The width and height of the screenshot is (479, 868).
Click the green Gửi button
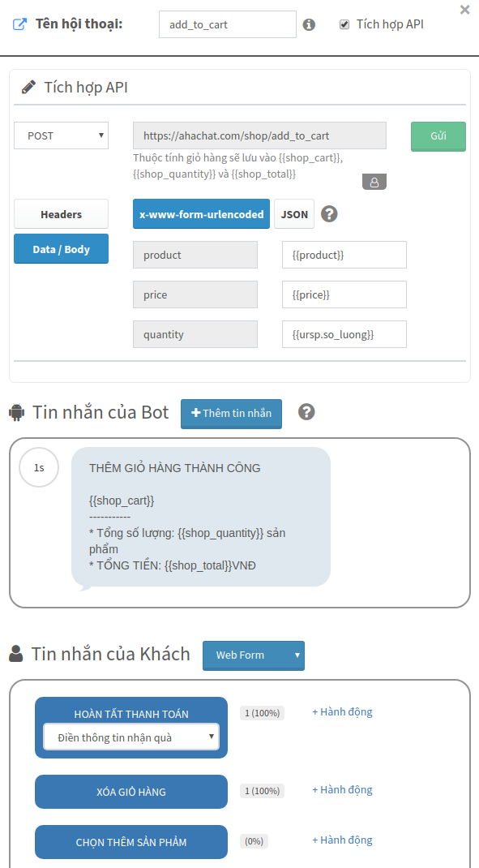(x=438, y=136)
